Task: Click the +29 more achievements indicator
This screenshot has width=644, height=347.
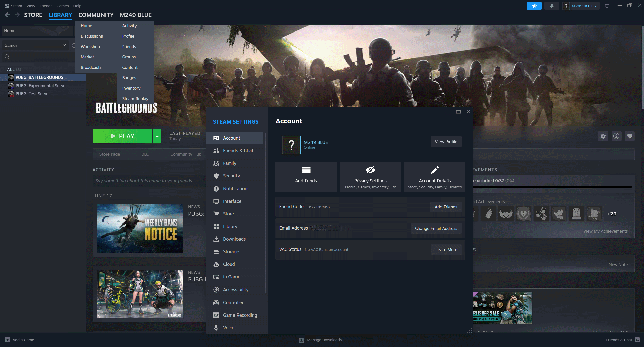Action: [x=612, y=214]
